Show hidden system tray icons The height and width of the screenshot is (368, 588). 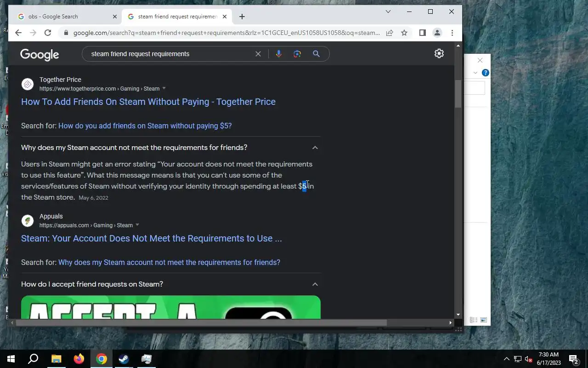coord(507,359)
